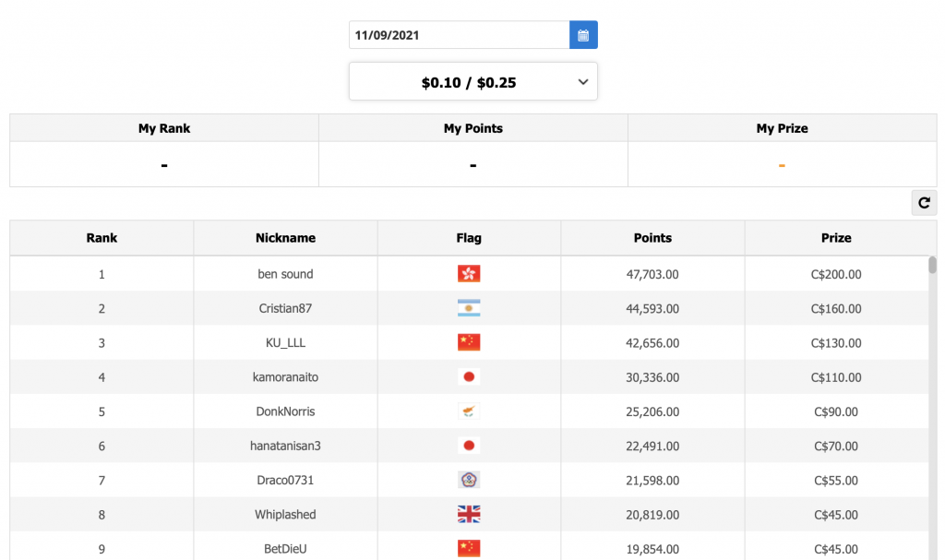
Task: Click the Hong Kong flag for ben sound
Action: coord(469,274)
